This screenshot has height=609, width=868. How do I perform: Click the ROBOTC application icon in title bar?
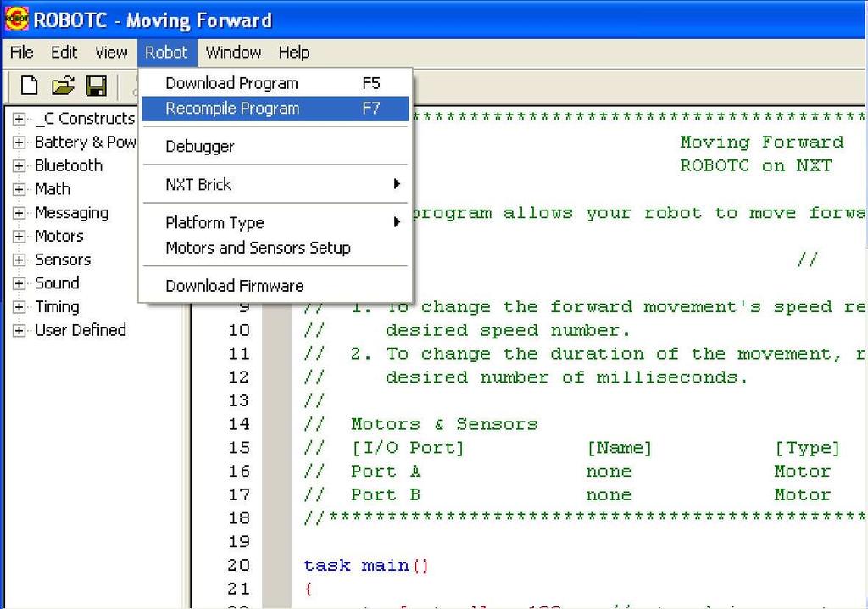tap(17, 19)
